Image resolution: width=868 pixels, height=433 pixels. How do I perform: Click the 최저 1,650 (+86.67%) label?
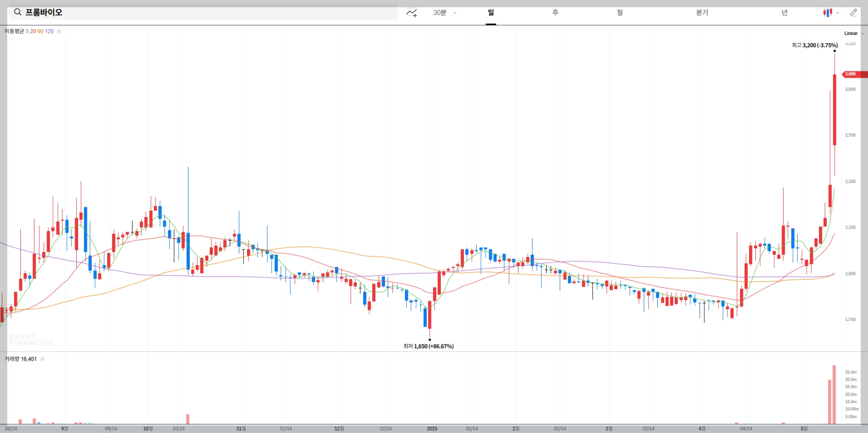pyautogui.click(x=428, y=346)
